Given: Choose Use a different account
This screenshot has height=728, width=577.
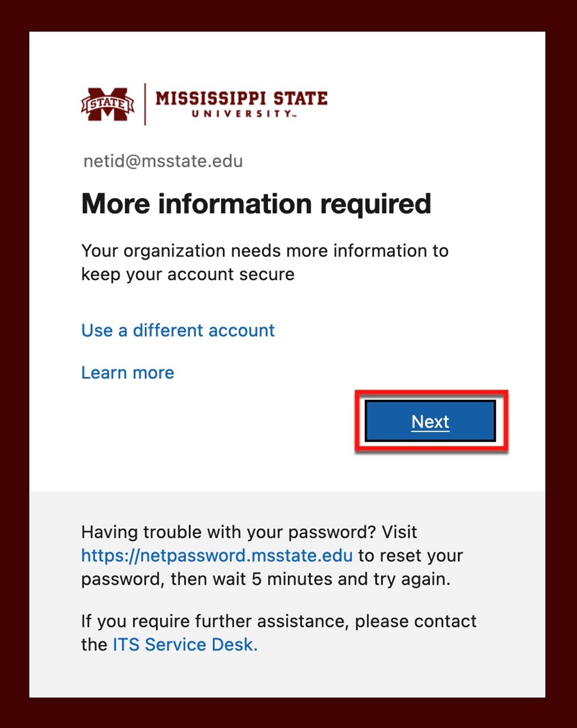Looking at the screenshot, I should coord(178,331).
